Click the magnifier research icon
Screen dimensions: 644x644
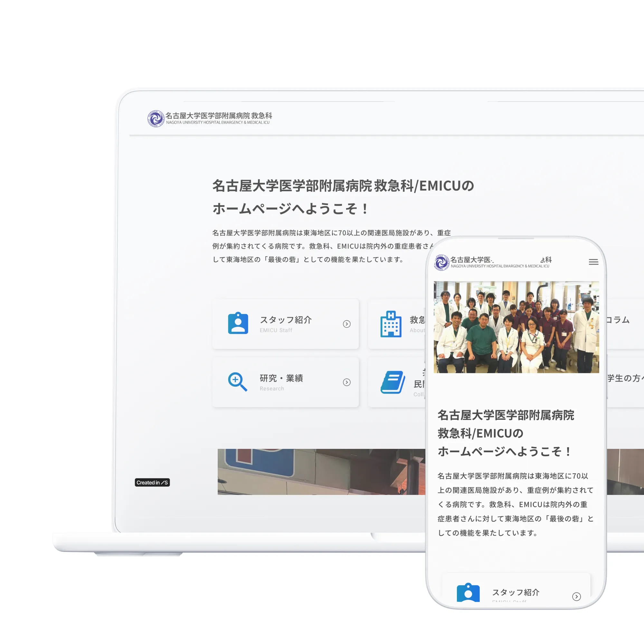[x=237, y=382]
